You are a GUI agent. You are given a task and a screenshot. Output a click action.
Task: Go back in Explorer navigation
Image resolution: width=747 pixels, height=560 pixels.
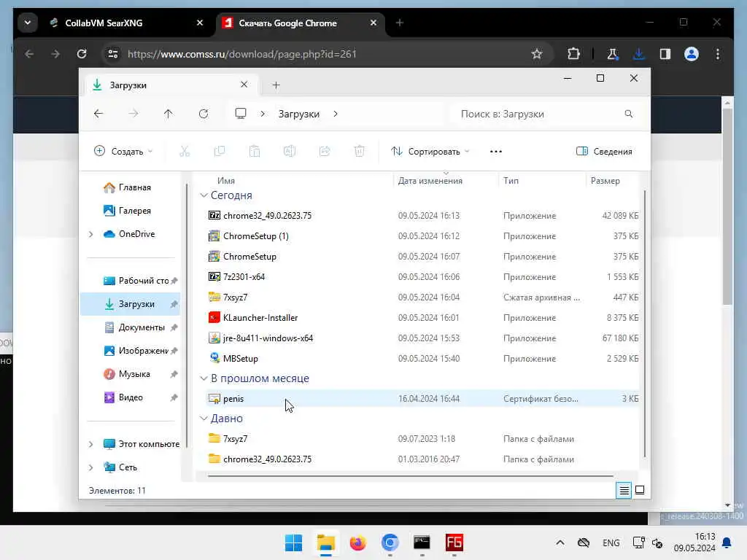pos(98,114)
